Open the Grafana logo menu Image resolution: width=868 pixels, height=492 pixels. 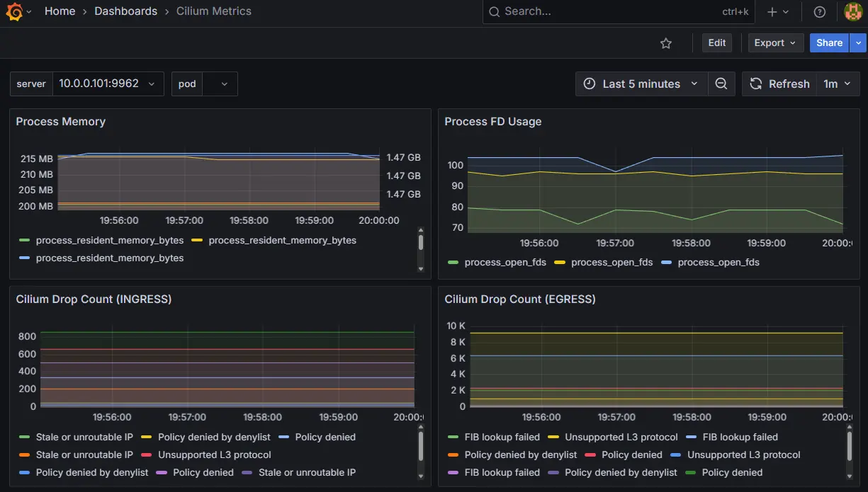tap(14, 11)
